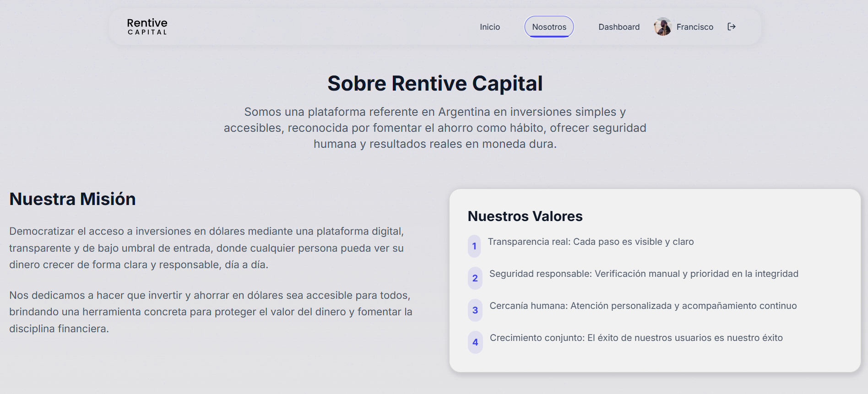The image size is (868, 394).
Task: Click the paragraph starting 'Nos dedicamos'
Action: (x=211, y=312)
